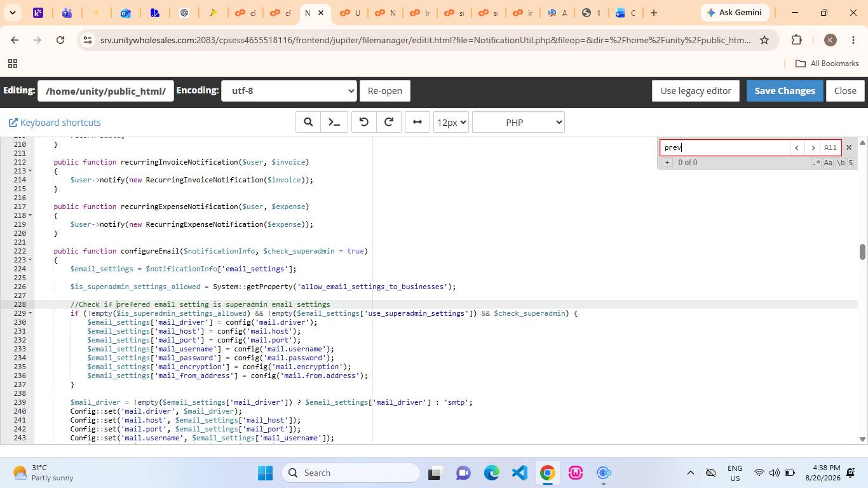The image size is (868, 488).
Task: Open the Keyboard shortcuts link
Action: coord(55,123)
